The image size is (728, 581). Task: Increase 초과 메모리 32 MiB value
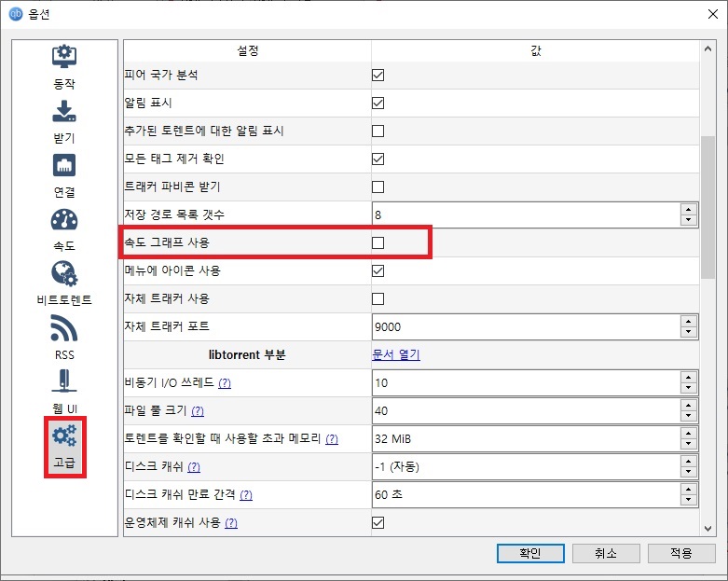pyautogui.click(x=689, y=434)
